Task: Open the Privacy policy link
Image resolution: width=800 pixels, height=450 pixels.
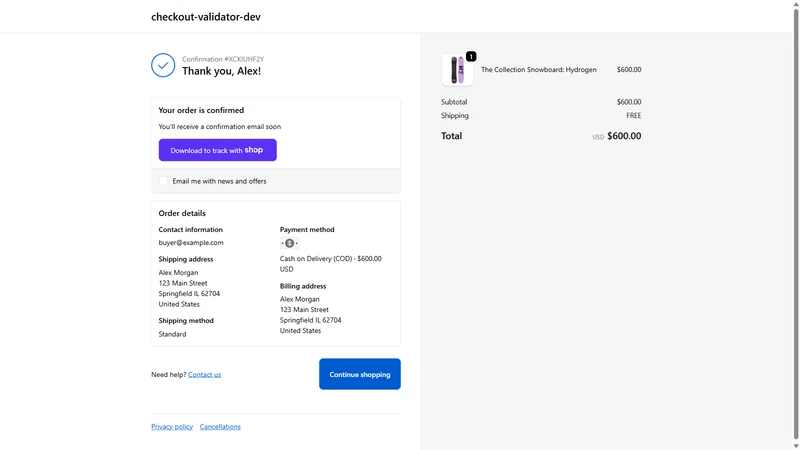Action: (172, 427)
